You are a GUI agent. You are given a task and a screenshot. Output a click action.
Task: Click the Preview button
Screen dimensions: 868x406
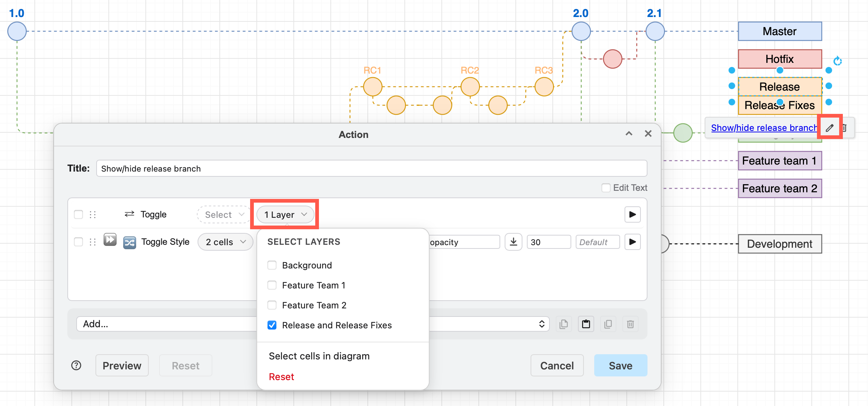(x=122, y=365)
